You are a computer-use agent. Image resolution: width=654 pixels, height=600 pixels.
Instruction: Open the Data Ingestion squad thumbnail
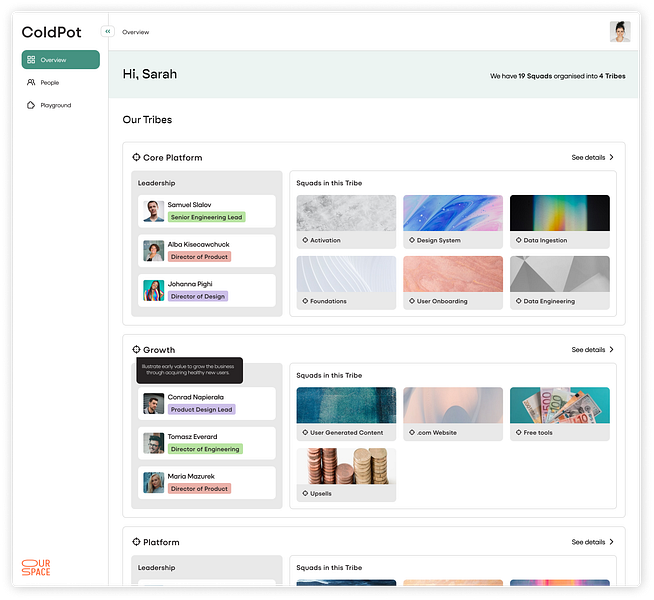click(560, 213)
